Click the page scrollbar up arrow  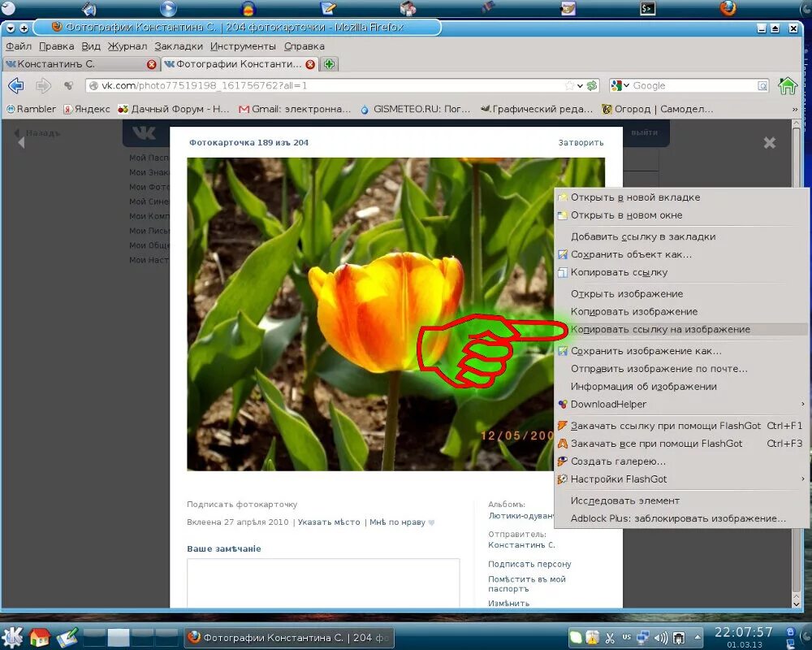pyautogui.click(x=797, y=123)
